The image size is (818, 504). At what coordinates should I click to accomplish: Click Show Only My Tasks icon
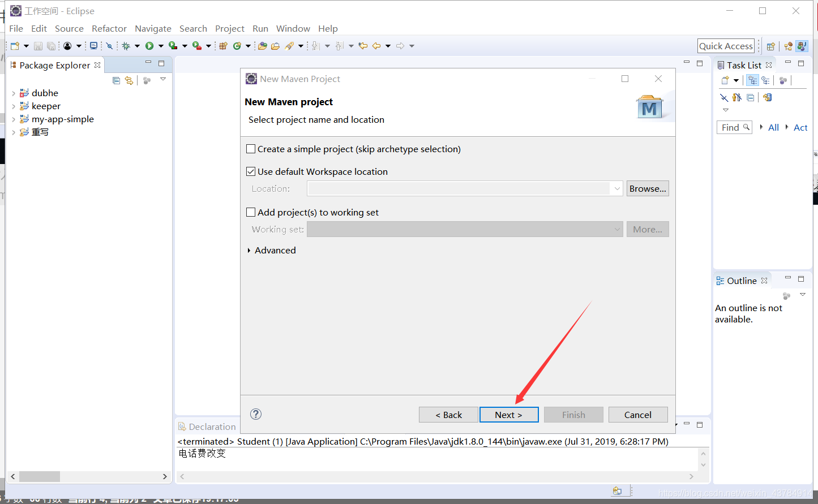point(737,97)
